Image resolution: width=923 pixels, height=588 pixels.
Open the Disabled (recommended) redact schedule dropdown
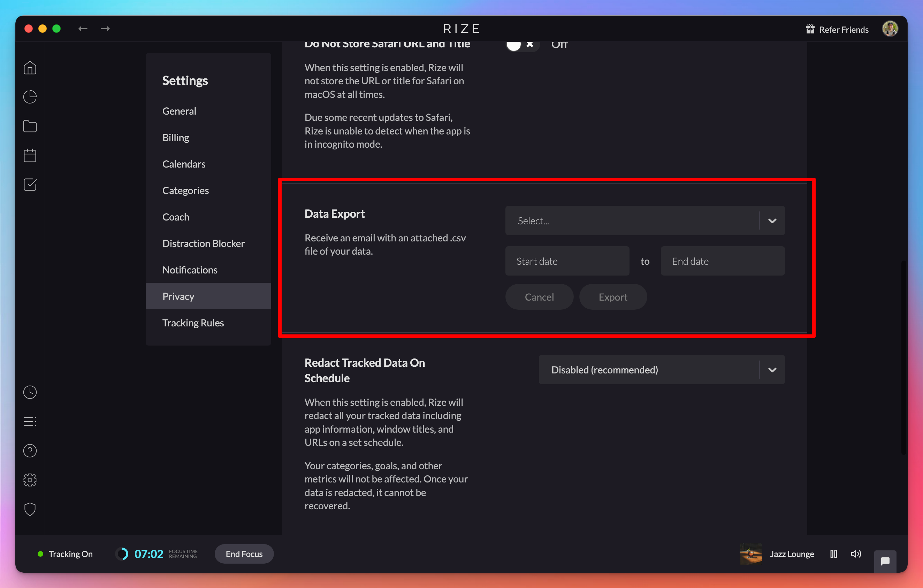pyautogui.click(x=662, y=370)
